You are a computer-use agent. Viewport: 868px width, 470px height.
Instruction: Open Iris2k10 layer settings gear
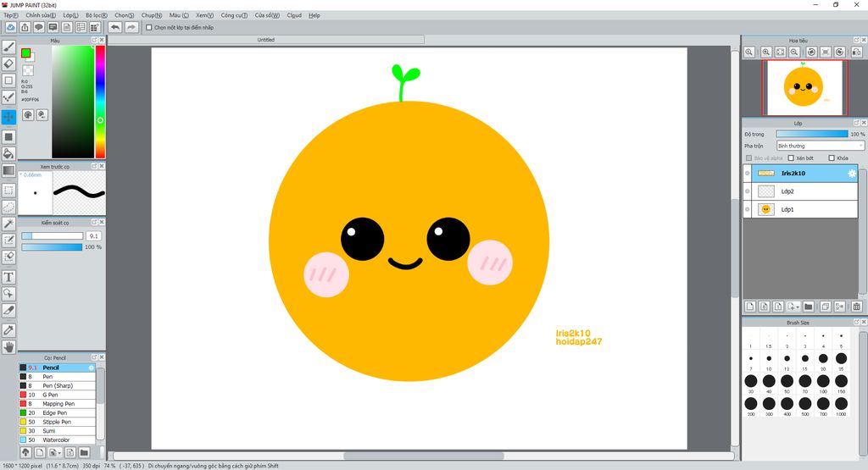tap(852, 174)
